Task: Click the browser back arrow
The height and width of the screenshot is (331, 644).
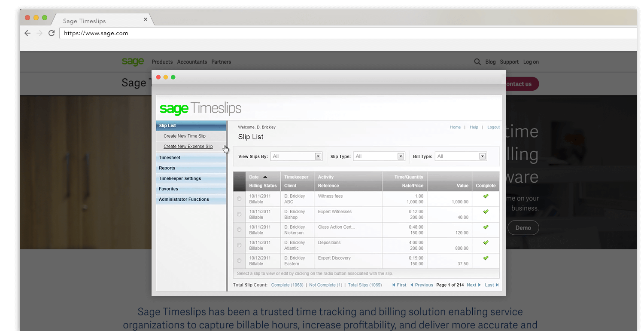Action: coord(27,33)
